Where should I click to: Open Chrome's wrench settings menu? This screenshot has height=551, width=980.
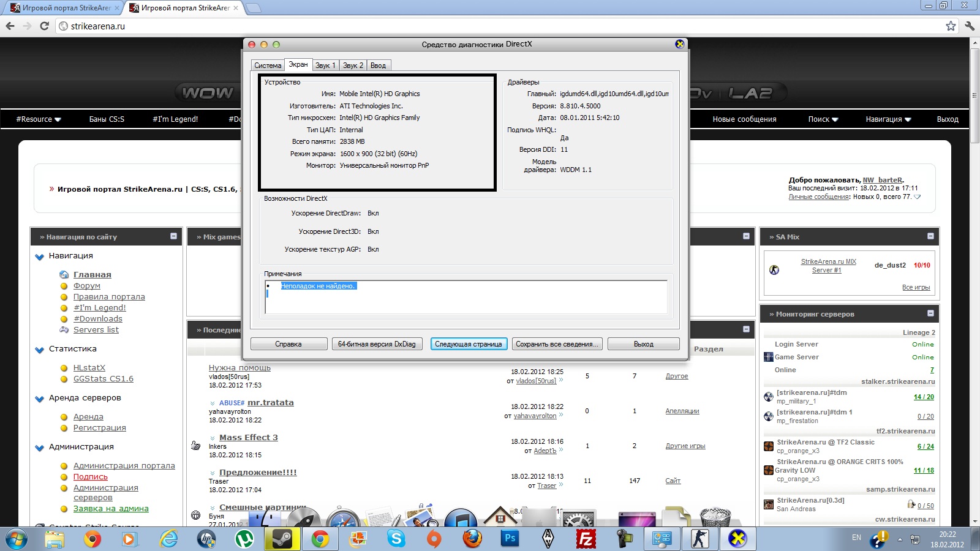(969, 26)
